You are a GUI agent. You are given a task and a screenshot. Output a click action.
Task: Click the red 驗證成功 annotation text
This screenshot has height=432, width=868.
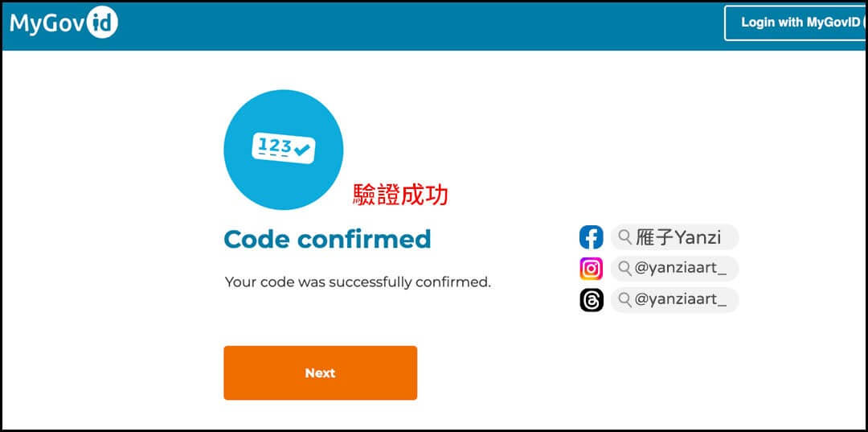(x=401, y=195)
